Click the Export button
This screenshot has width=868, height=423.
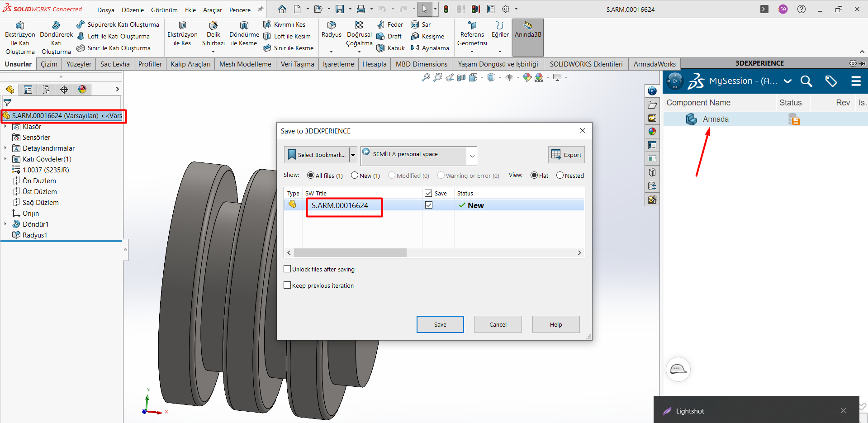566,155
